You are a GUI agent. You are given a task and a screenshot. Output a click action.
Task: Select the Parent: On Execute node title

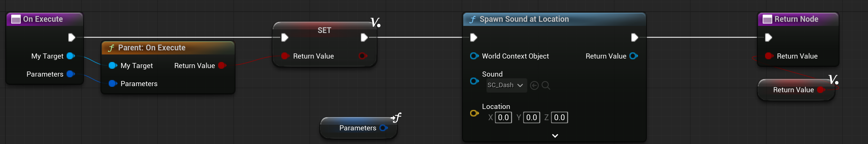pos(152,48)
